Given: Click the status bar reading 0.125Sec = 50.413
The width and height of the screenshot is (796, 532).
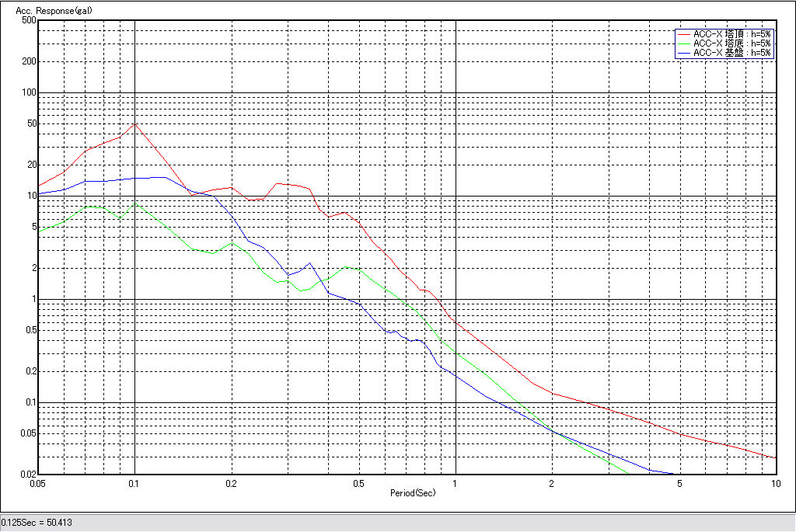Looking at the screenshot, I should coord(37,523).
